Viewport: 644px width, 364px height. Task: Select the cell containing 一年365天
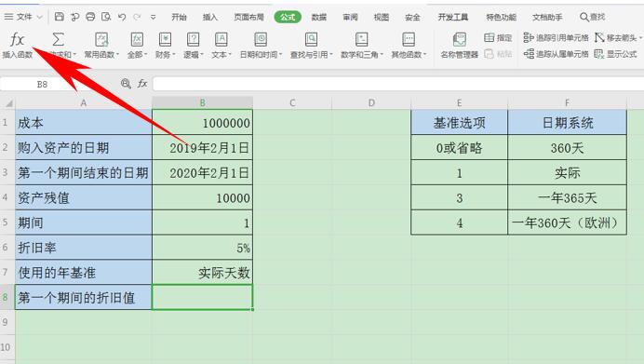point(567,197)
